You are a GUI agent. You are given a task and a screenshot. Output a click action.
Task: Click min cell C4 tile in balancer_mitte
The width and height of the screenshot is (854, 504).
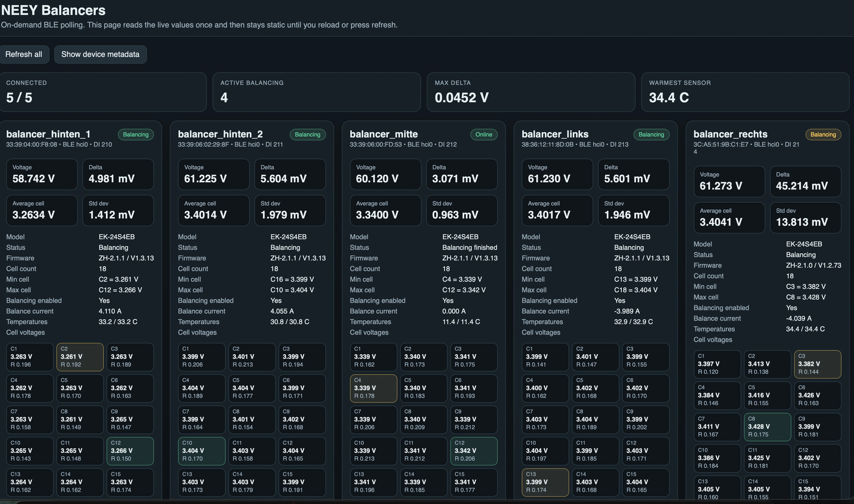[x=373, y=388]
